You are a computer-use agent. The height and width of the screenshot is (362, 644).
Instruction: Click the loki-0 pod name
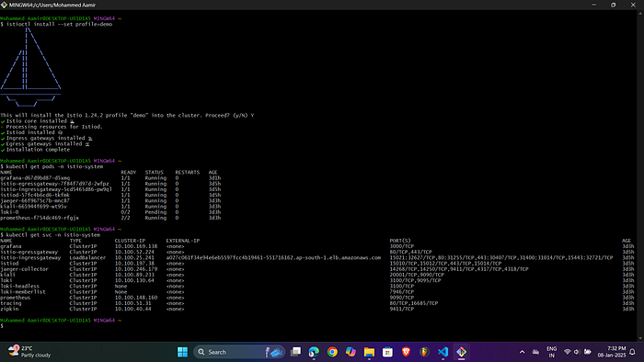(x=9, y=212)
